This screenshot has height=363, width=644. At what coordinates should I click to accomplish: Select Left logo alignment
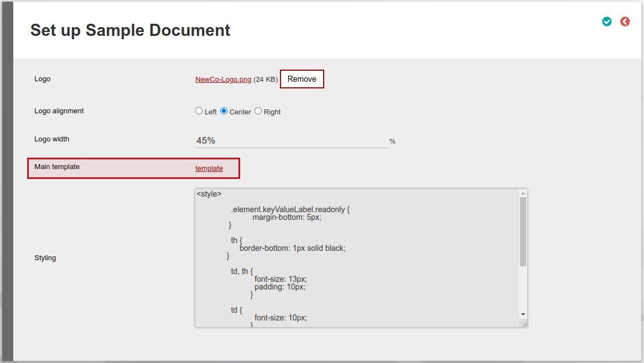pyautogui.click(x=199, y=111)
